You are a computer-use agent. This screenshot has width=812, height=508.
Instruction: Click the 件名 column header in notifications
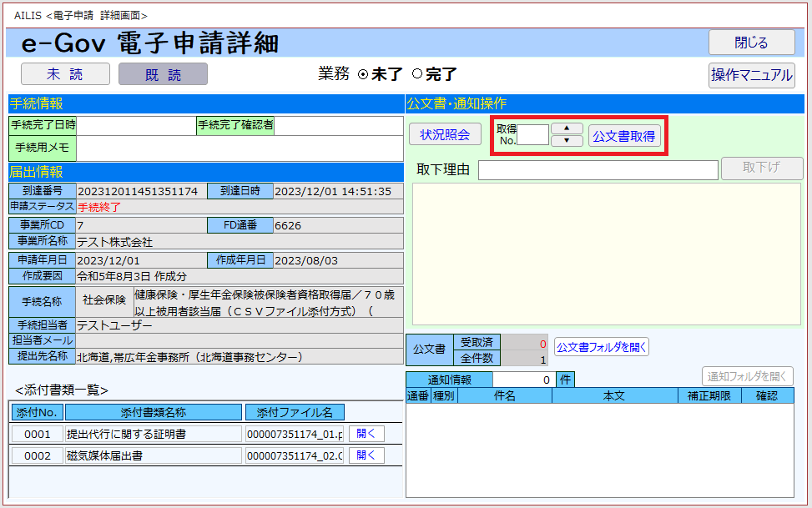coord(504,396)
